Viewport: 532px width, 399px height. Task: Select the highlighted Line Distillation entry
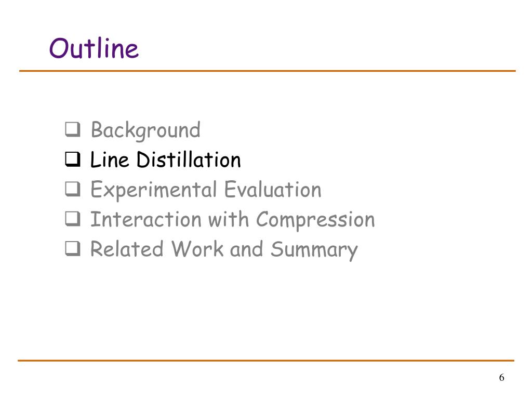coord(166,159)
